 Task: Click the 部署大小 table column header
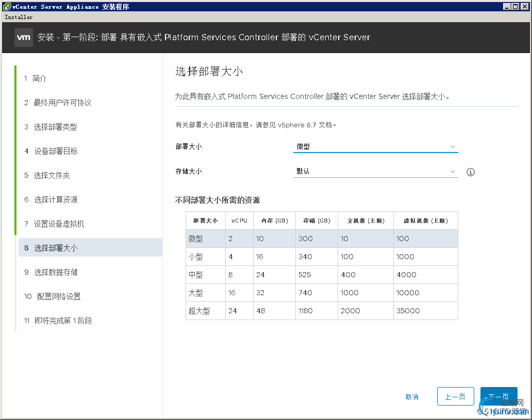(x=206, y=221)
